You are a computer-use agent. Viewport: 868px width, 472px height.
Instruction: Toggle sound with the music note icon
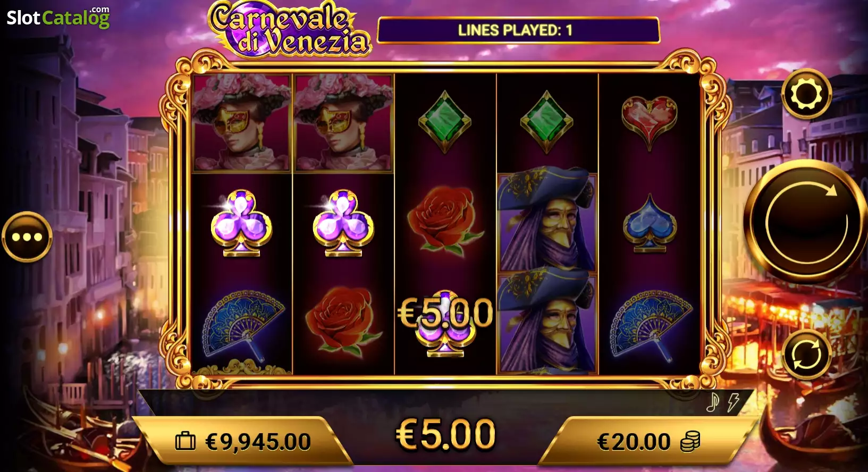(713, 403)
